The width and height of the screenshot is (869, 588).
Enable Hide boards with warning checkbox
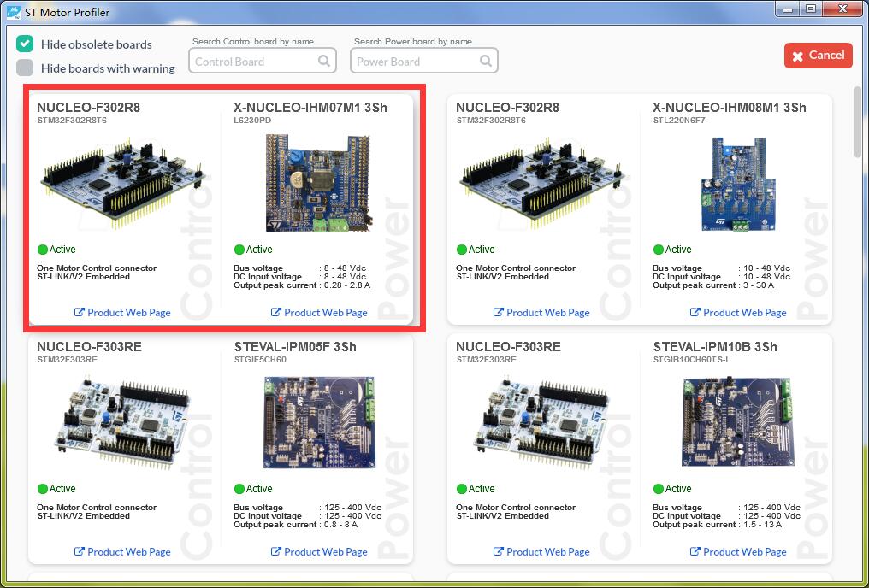pyautogui.click(x=25, y=68)
